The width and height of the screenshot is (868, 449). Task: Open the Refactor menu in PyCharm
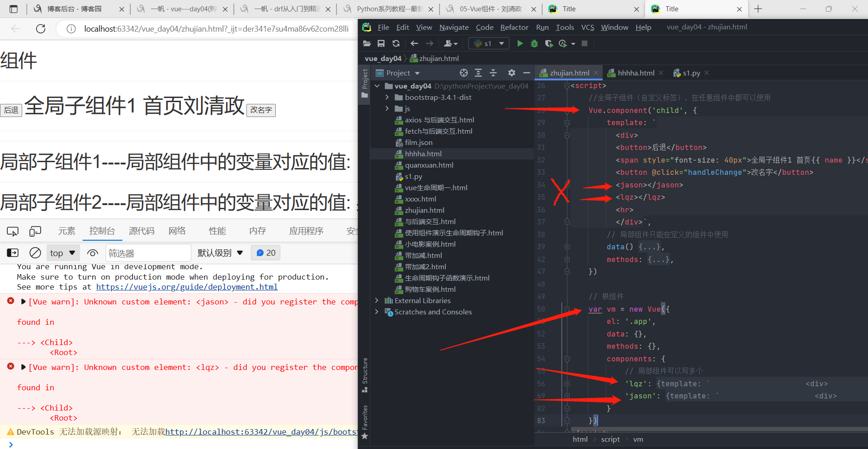[514, 27]
